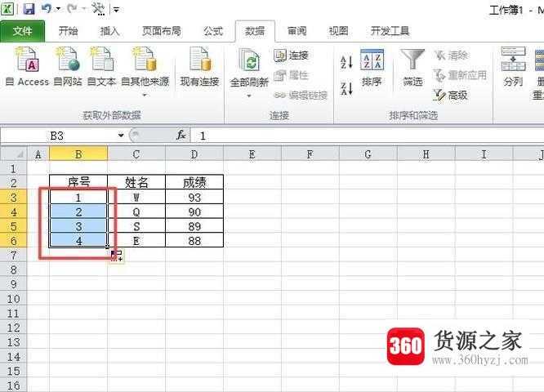The width and height of the screenshot is (544, 392).
Task: Click the 重新应用 button
Action: [460, 75]
